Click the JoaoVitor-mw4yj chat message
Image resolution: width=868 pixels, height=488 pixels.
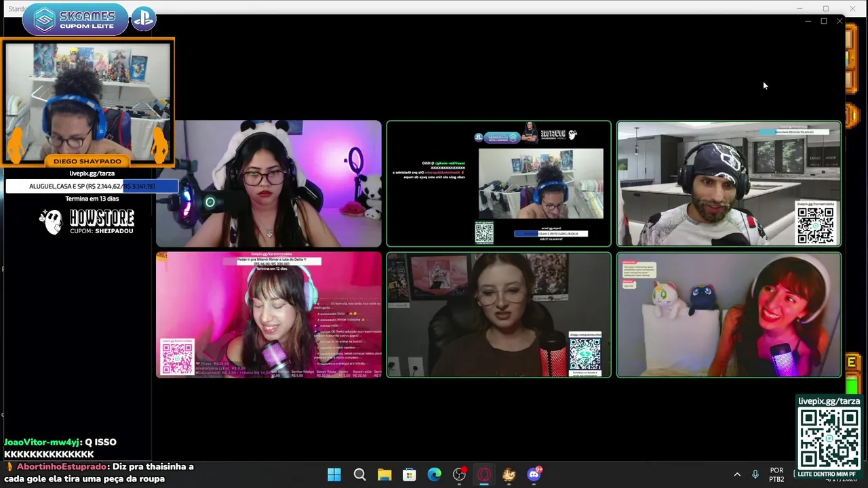pyautogui.click(x=60, y=448)
